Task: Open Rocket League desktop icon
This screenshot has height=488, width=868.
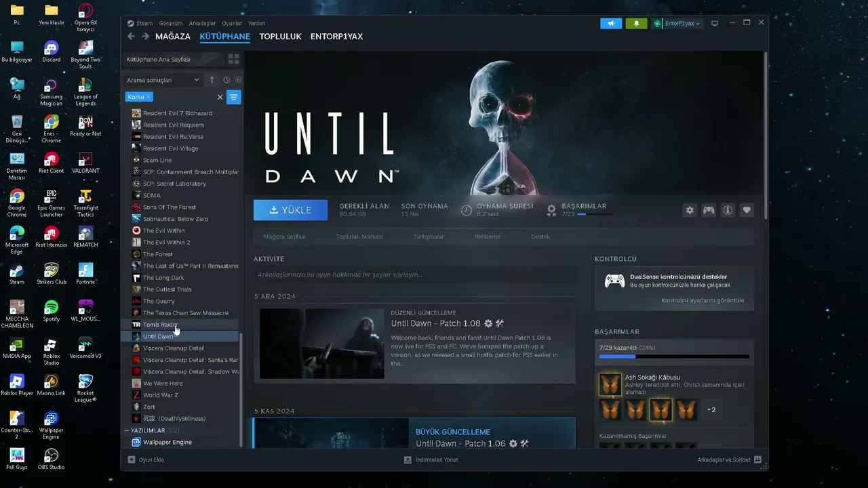Action: point(85,388)
